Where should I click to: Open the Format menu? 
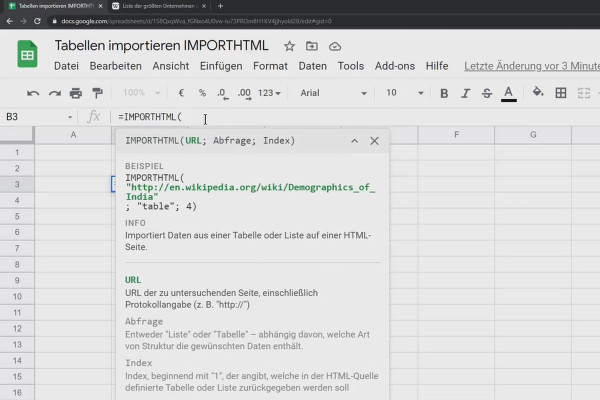[x=270, y=66]
